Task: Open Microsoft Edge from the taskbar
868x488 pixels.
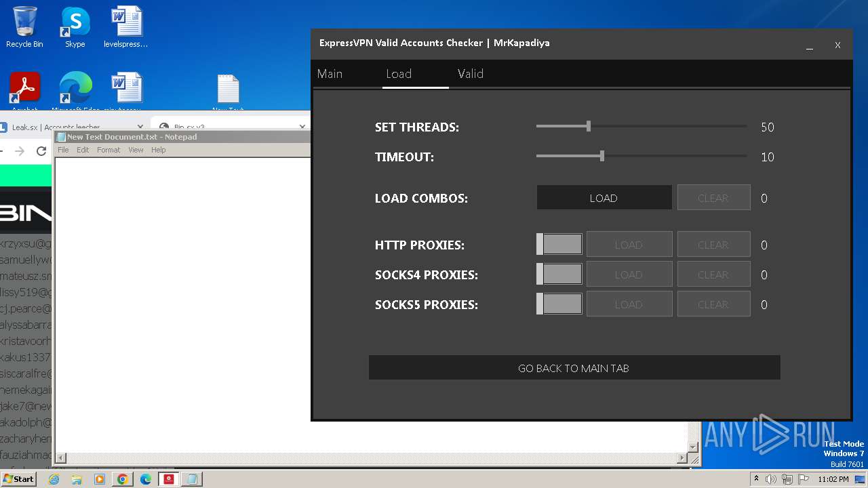Action: pos(146,479)
